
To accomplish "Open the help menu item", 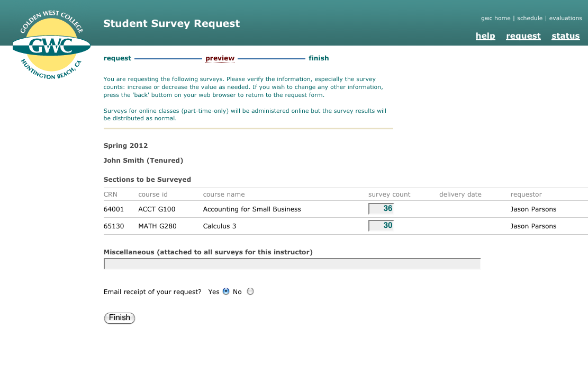I will tap(485, 36).
